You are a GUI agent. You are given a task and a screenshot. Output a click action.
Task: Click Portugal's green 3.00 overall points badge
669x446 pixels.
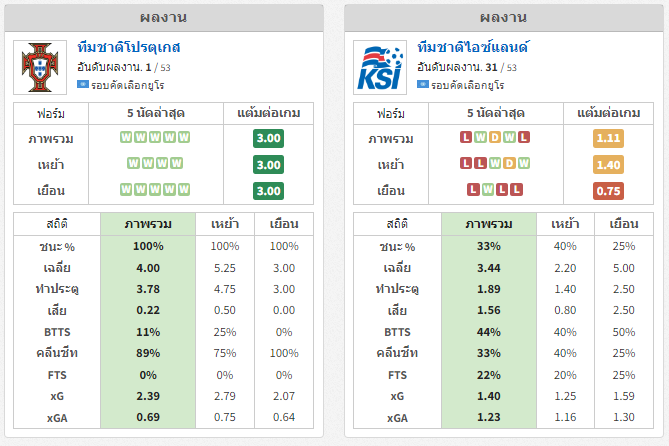click(x=268, y=138)
